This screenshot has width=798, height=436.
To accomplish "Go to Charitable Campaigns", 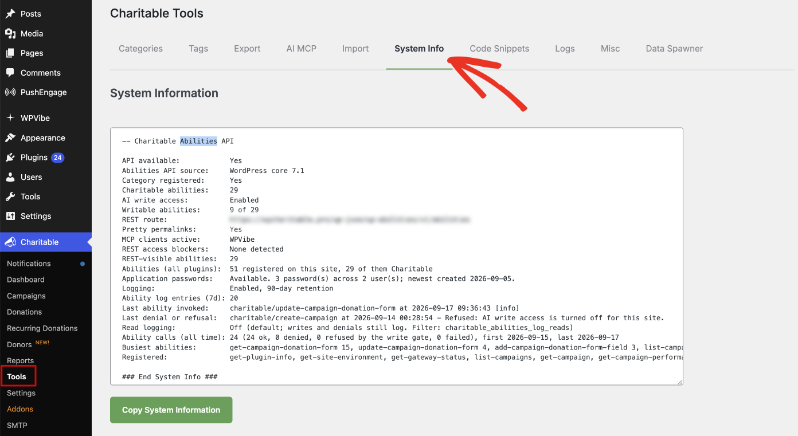I will coord(26,296).
